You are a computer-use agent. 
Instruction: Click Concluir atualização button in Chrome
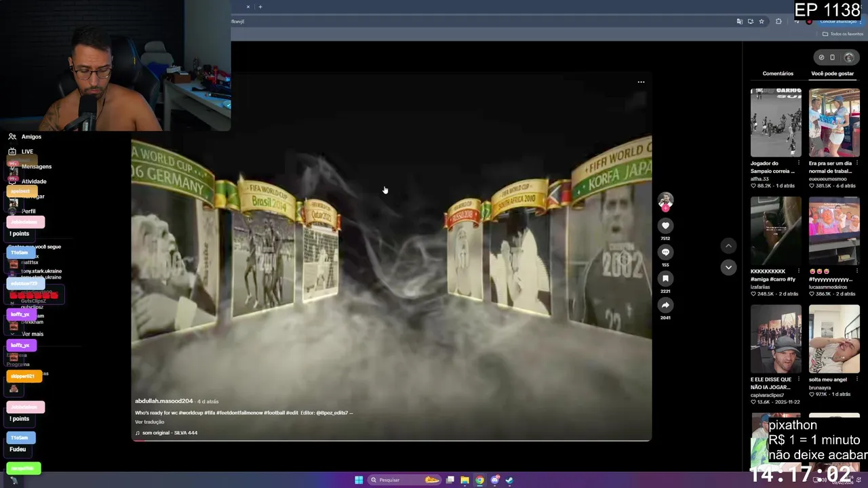coord(839,22)
